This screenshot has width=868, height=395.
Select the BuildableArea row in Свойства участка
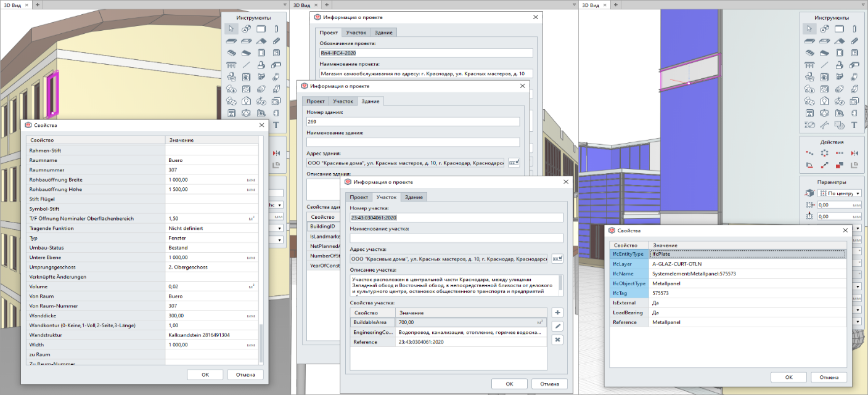448,322
